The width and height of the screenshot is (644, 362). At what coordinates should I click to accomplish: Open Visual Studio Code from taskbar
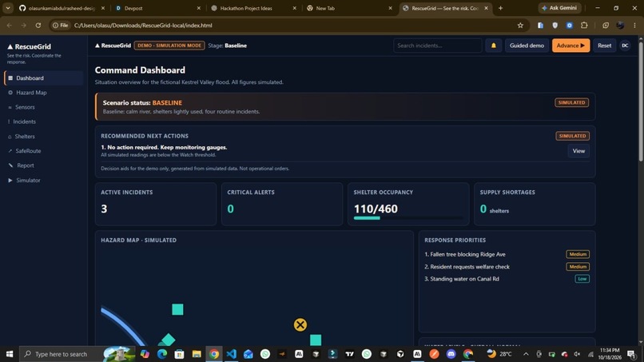231,354
